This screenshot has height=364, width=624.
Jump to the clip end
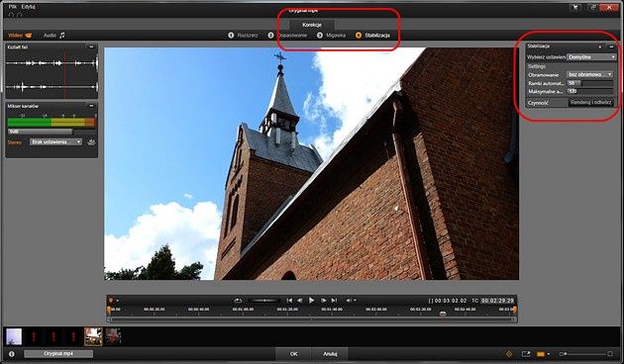click(x=334, y=301)
